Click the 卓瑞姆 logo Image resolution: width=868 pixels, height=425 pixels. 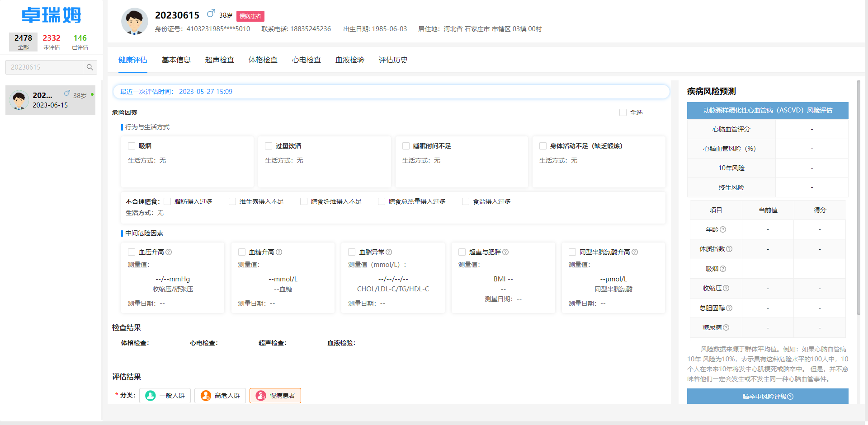click(52, 15)
